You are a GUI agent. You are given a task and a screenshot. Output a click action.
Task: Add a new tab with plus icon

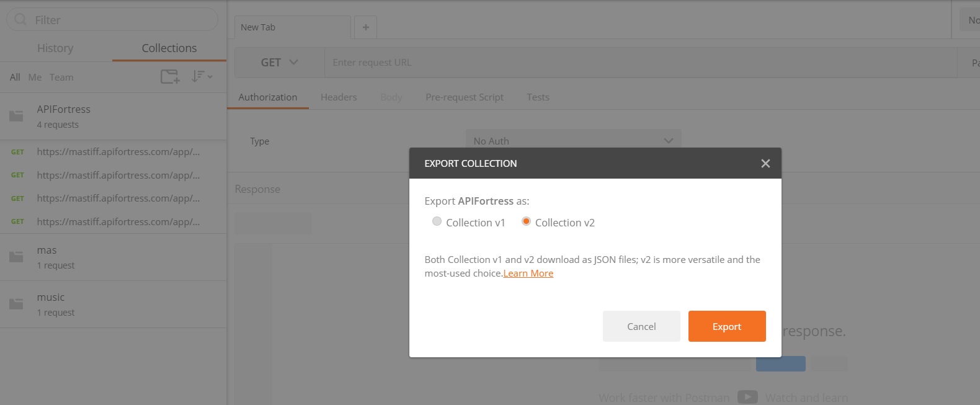pos(365,27)
